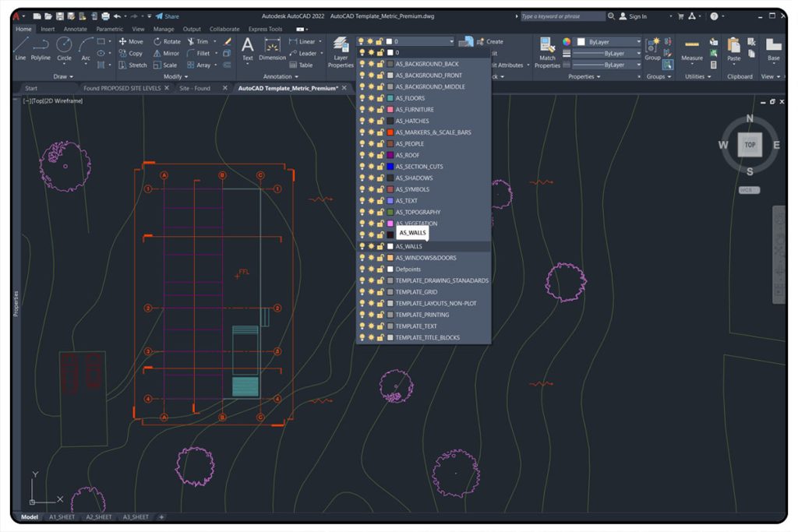
Task: Collapse the layer dropdown list arrow
Action: click(451, 42)
